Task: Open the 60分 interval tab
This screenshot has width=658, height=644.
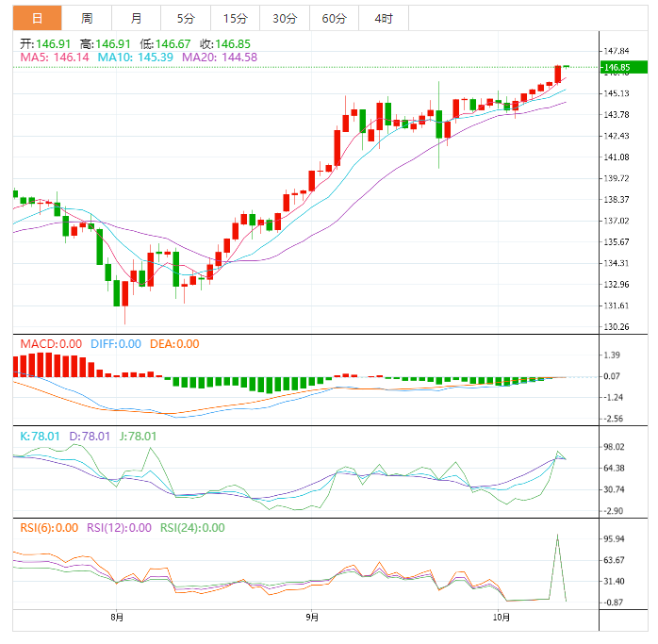Action: pyautogui.click(x=335, y=18)
